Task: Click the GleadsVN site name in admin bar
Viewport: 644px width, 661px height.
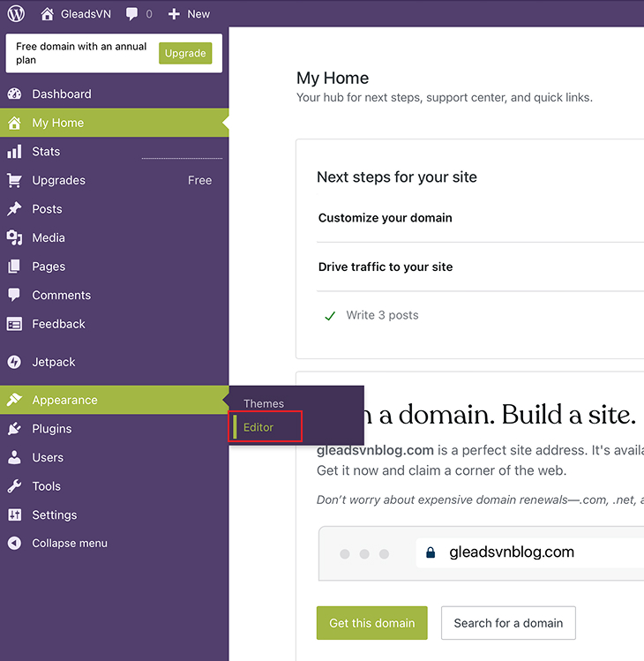Action: pyautogui.click(x=86, y=14)
